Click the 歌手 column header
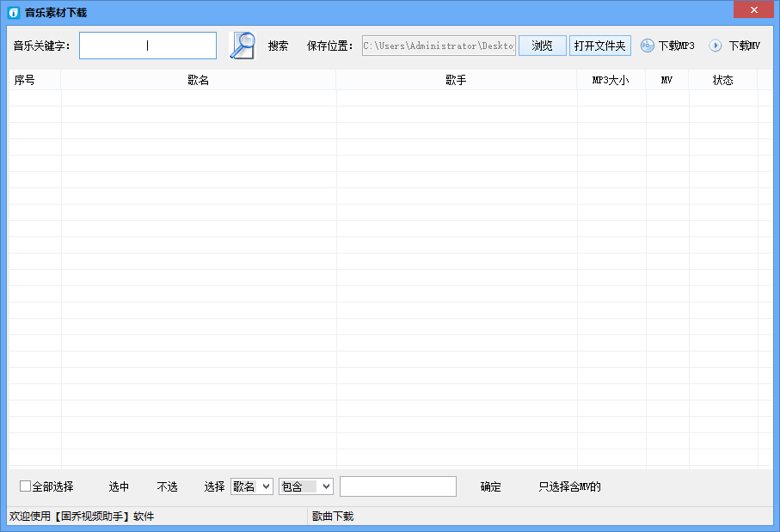Viewport: 780px width, 532px height. 457,79
